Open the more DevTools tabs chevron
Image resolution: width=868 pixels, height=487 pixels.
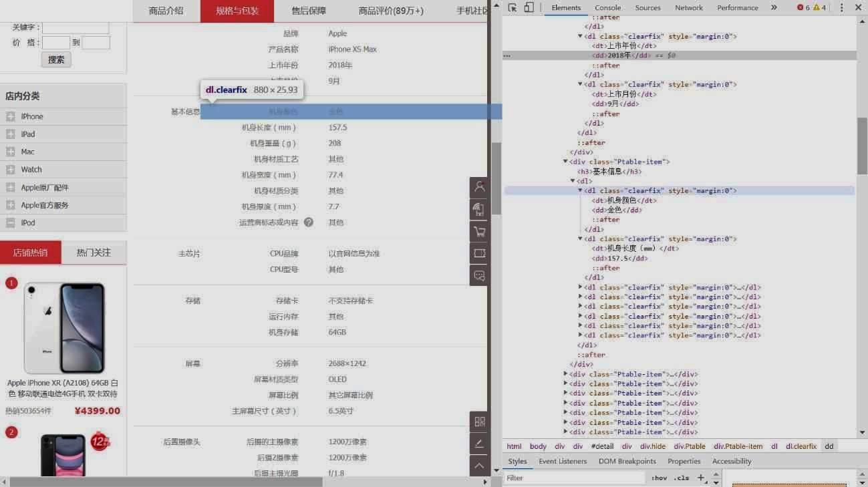point(774,7)
